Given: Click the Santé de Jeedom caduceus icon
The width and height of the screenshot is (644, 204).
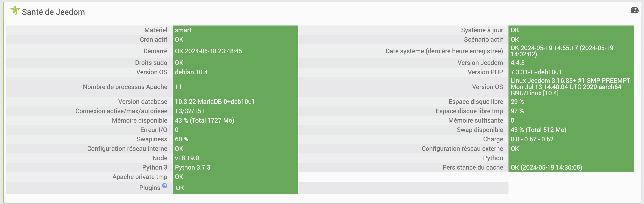Looking at the screenshot, I should tap(15, 11).
